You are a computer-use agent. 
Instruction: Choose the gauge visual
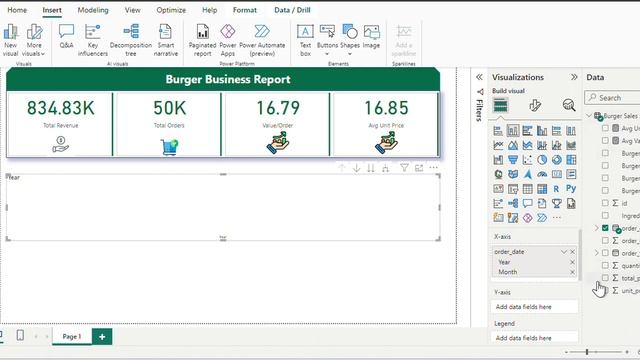(542, 174)
